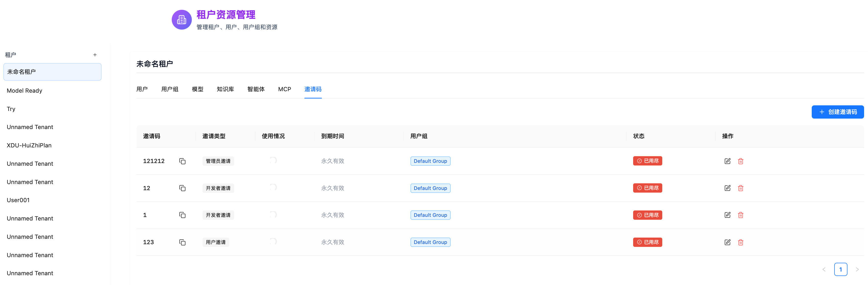Click Default Group tag for code 121212
The height and width of the screenshot is (285, 868).
430,161
